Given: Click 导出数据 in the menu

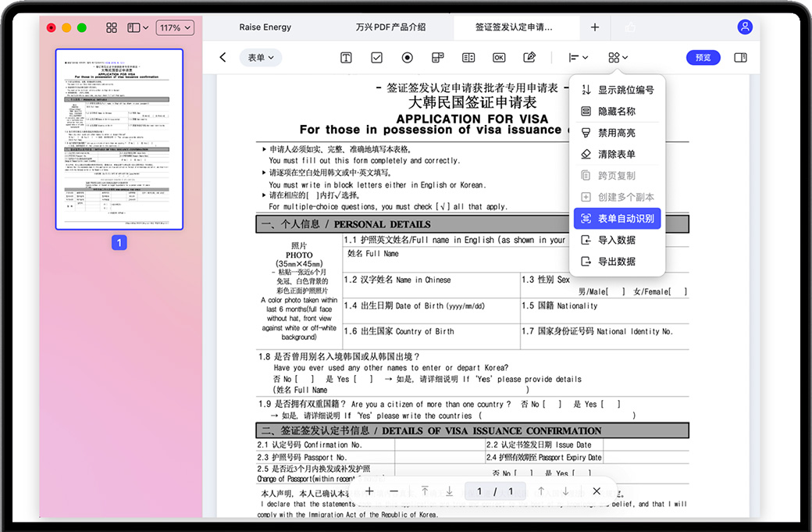Looking at the screenshot, I should pyautogui.click(x=616, y=262).
